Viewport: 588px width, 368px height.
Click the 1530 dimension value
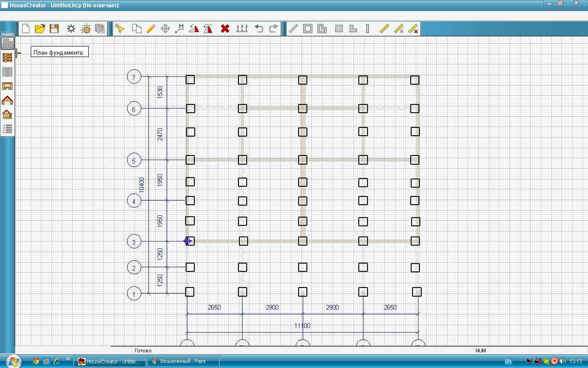click(x=160, y=92)
